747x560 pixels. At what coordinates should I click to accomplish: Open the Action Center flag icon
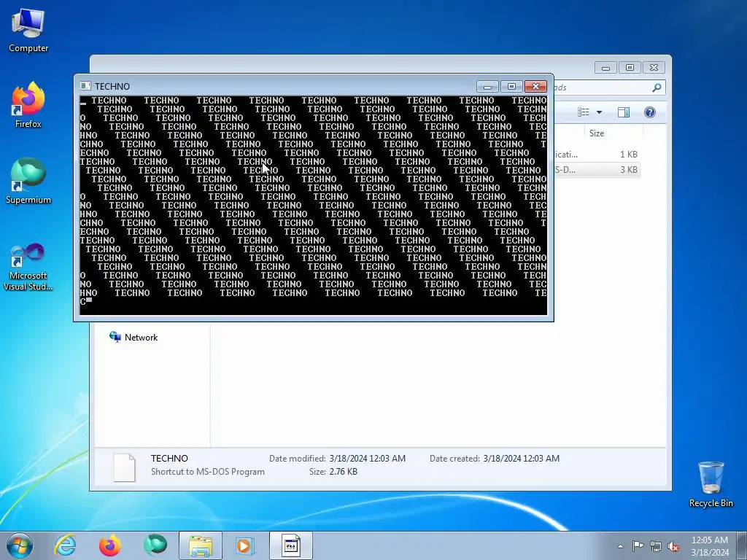pos(638,546)
